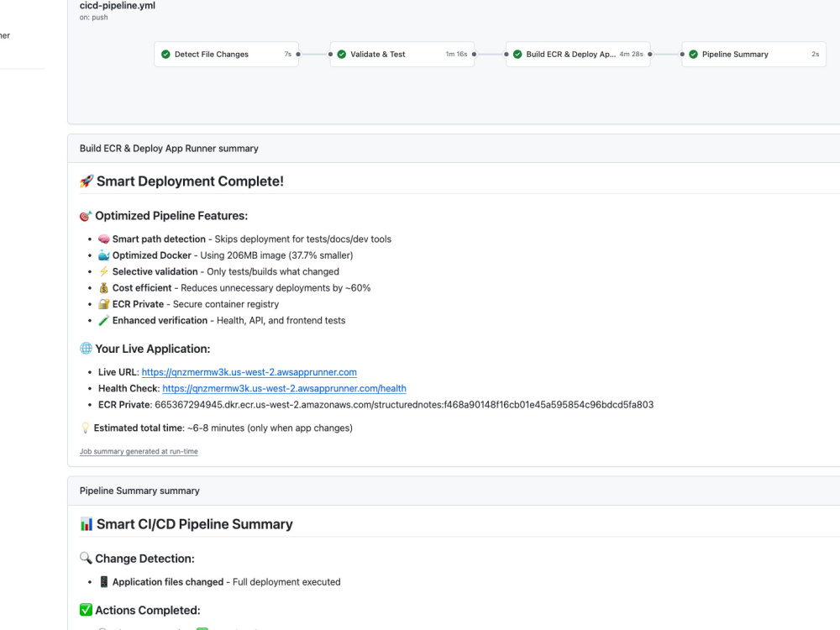Click 'Secure container registry' text
840x630 pixels.
226,304
